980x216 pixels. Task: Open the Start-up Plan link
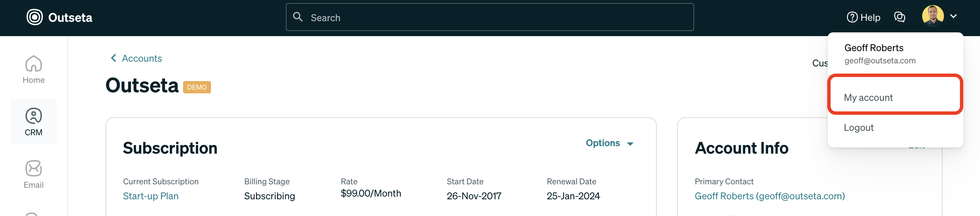click(151, 196)
